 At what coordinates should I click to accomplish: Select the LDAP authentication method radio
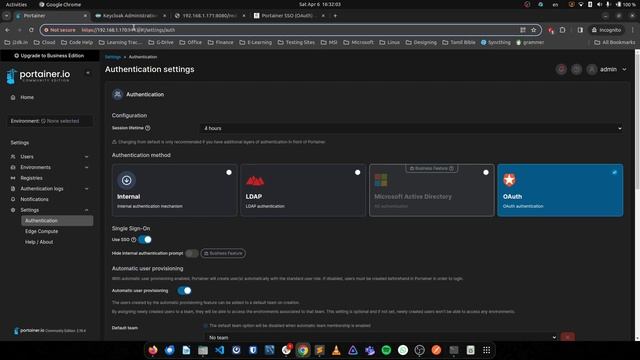pyautogui.click(x=358, y=172)
